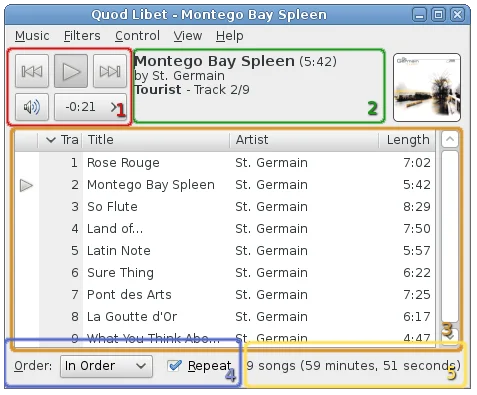Select the song Rose Rouge
The image size is (477, 395).
pos(225,163)
